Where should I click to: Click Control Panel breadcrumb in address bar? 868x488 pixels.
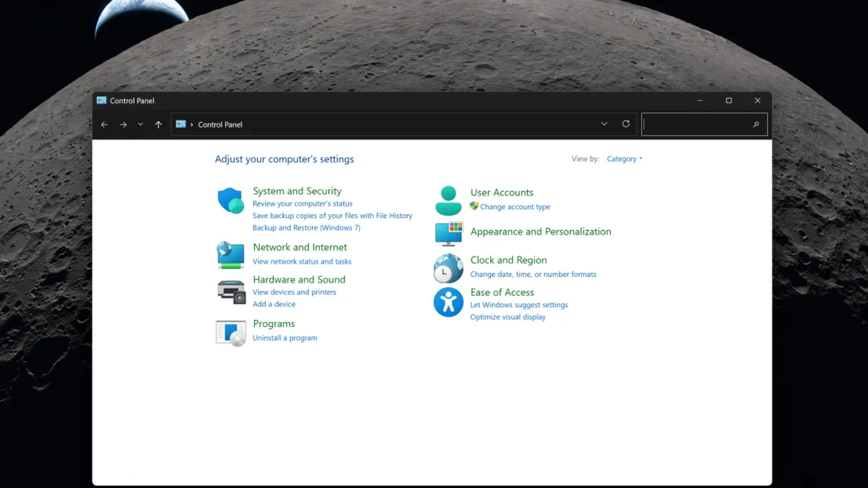(220, 125)
